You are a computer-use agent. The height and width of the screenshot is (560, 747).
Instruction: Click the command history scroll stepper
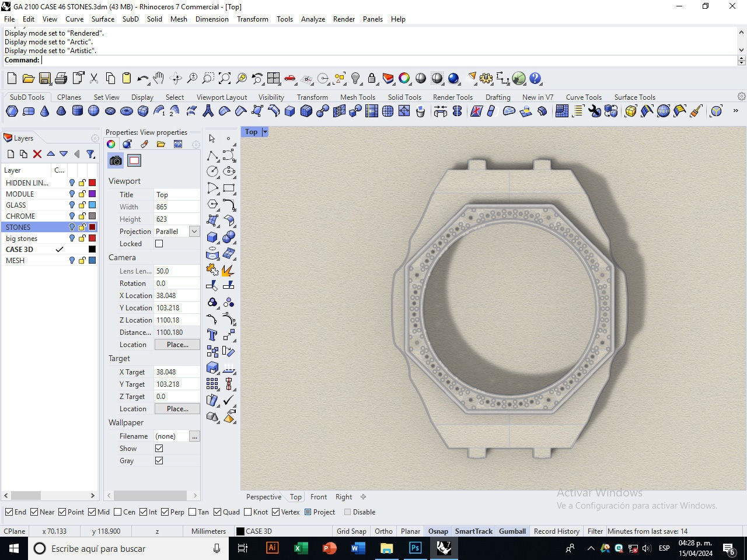click(742, 60)
